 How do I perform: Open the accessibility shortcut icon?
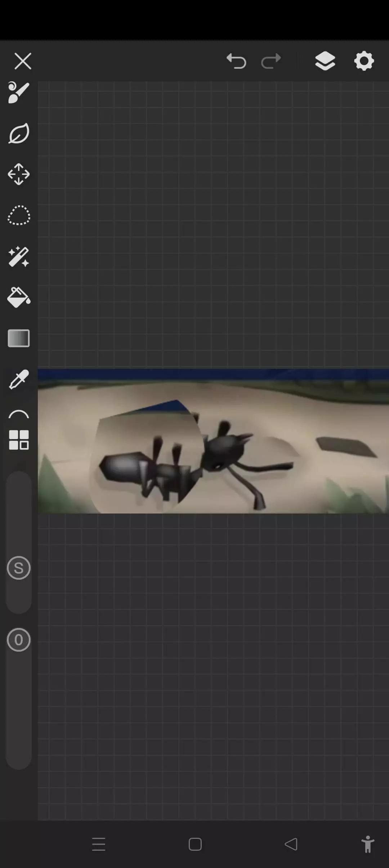click(x=368, y=844)
